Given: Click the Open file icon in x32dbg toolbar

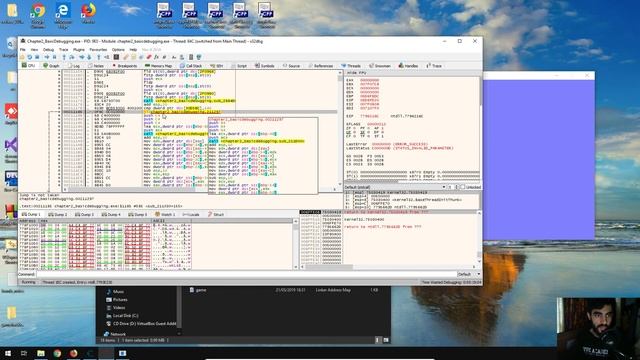Looking at the screenshot, I should (22, 57).
